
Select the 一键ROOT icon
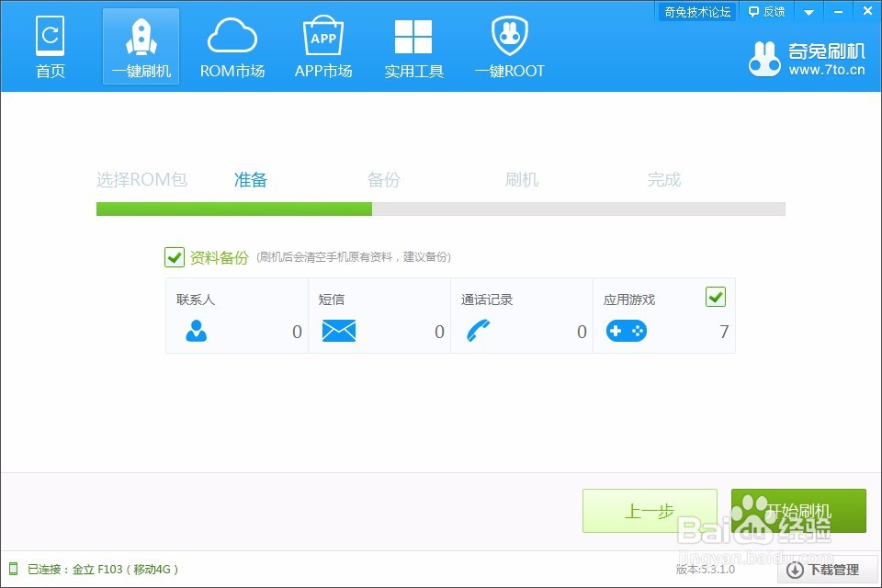pyautogui.click(x=509, y=35)
